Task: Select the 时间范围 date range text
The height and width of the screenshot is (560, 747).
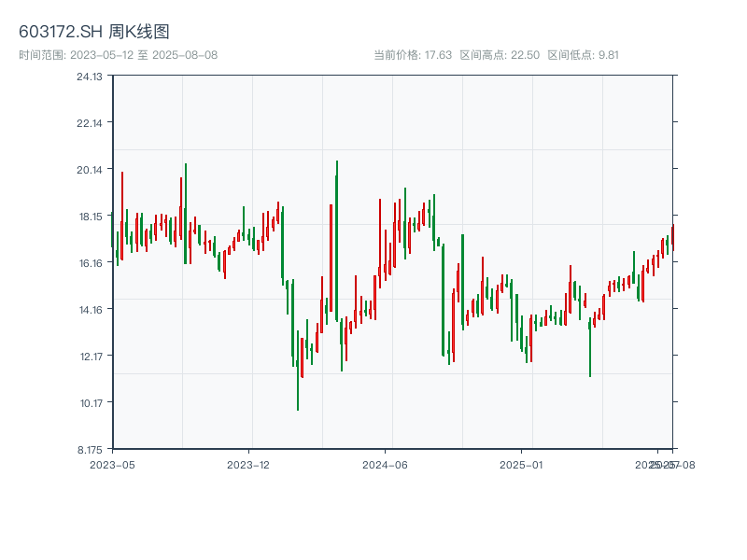Action: pos(119,55)
